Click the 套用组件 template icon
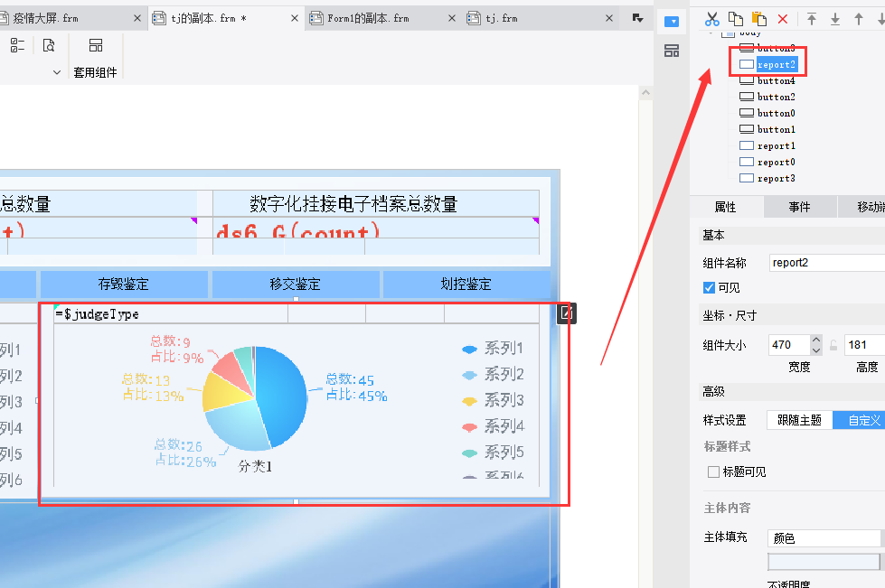 tap(96, 45)
